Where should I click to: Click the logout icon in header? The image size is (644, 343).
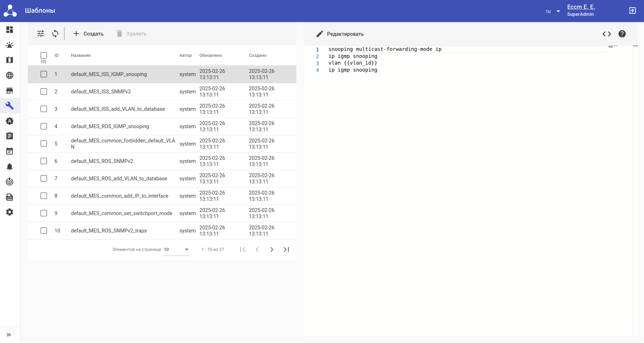pos(632,11)
